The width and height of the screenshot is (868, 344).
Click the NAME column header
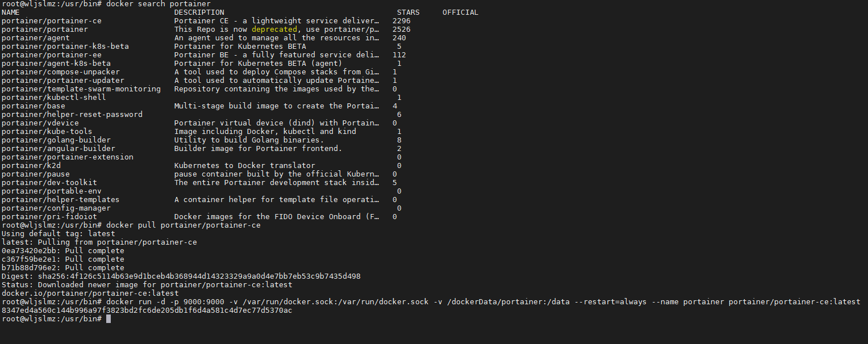point(11,12)
